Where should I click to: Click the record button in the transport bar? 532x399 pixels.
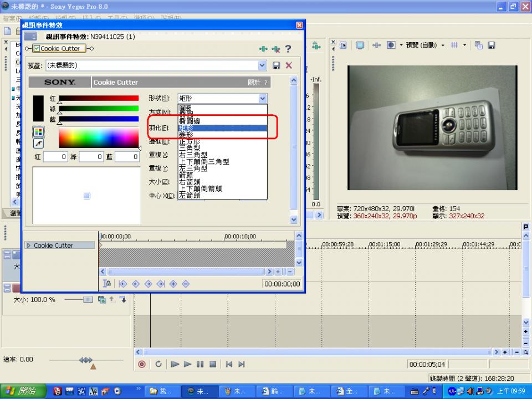click(142, 364)
